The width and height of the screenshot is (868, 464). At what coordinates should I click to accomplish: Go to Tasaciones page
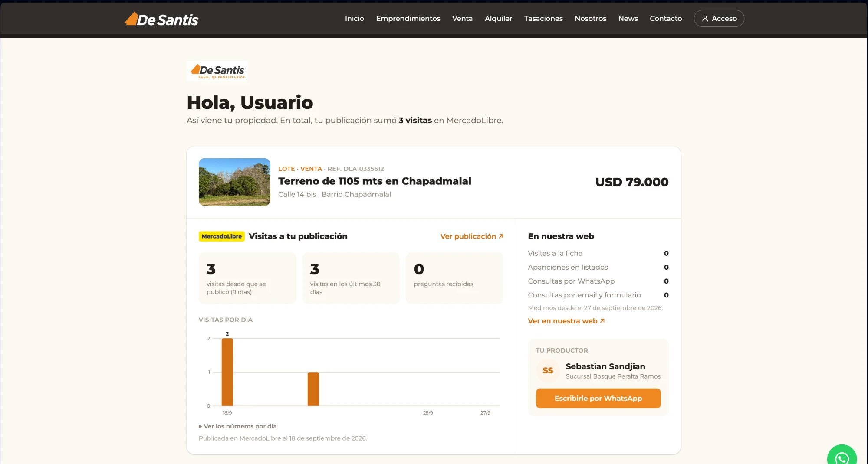coord(543,18)
